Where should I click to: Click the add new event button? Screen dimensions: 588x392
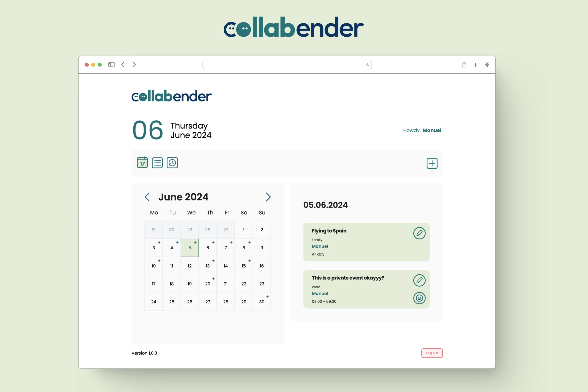431,163
